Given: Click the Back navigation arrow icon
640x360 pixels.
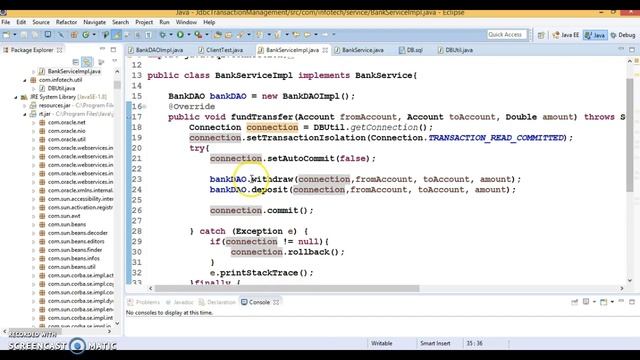Looking at the screenshot, I should [x=307, y=35].
